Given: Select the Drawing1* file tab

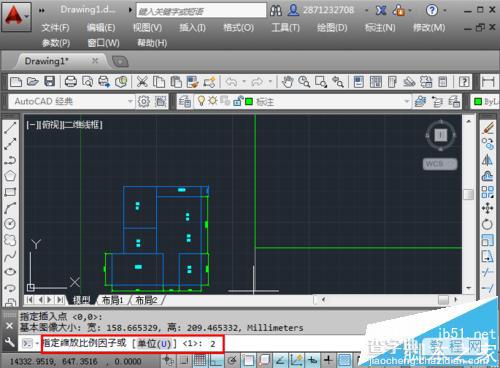Looking at the screenshot, I should (x=47, y=61).
